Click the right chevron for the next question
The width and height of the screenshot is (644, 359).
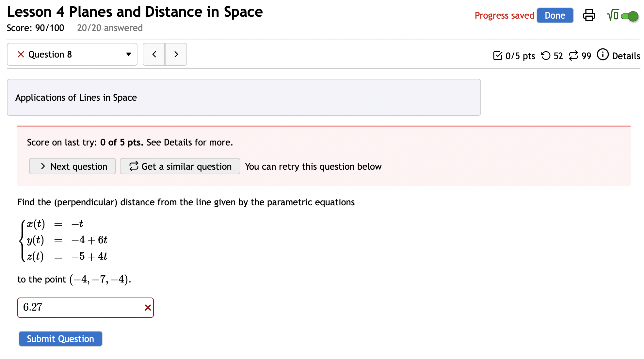(176, 54)
